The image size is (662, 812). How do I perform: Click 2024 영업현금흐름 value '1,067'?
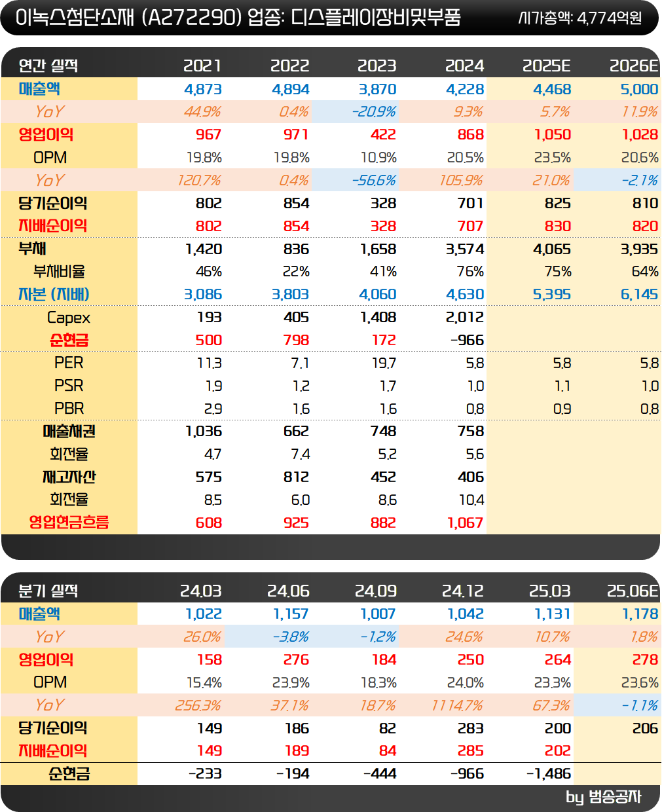coord(466,523)
